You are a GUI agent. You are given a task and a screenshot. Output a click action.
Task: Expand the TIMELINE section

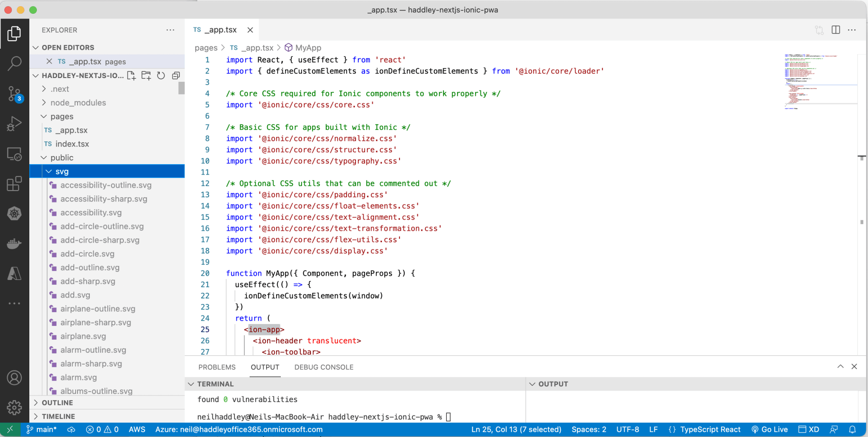[58, 416]
